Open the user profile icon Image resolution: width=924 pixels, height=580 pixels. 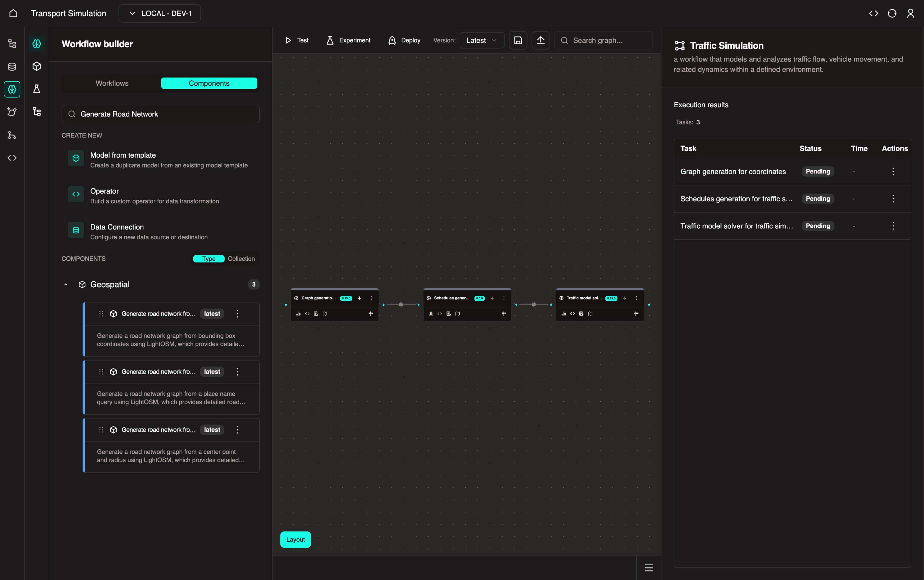[x=911, y=13]
